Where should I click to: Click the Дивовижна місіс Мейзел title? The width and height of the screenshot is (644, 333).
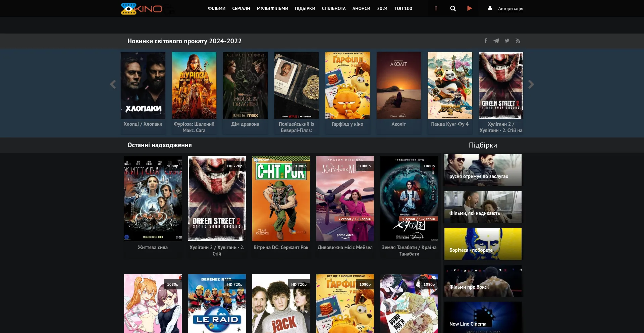pos(345,247)
